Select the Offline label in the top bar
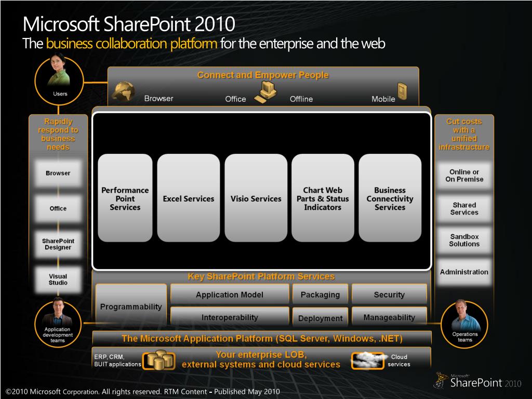 point(301,99)
